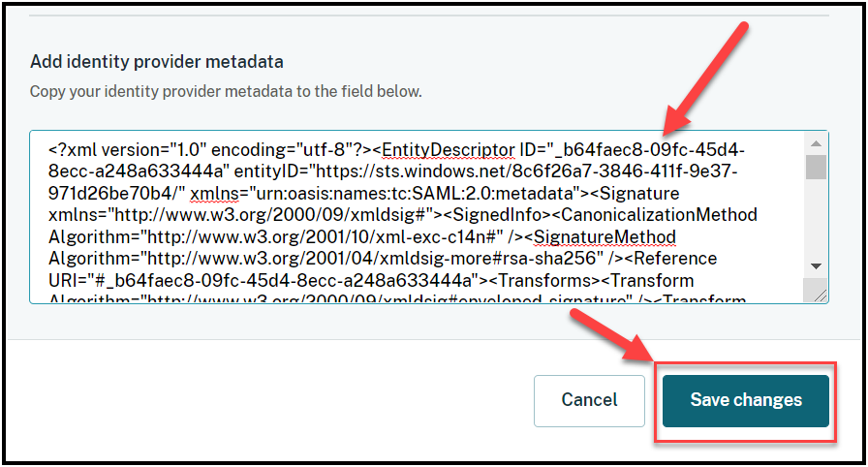Place cursor on the underlined EntityDescriptor word
This screenshot has width=868, height=467.
tap(449, 150)
